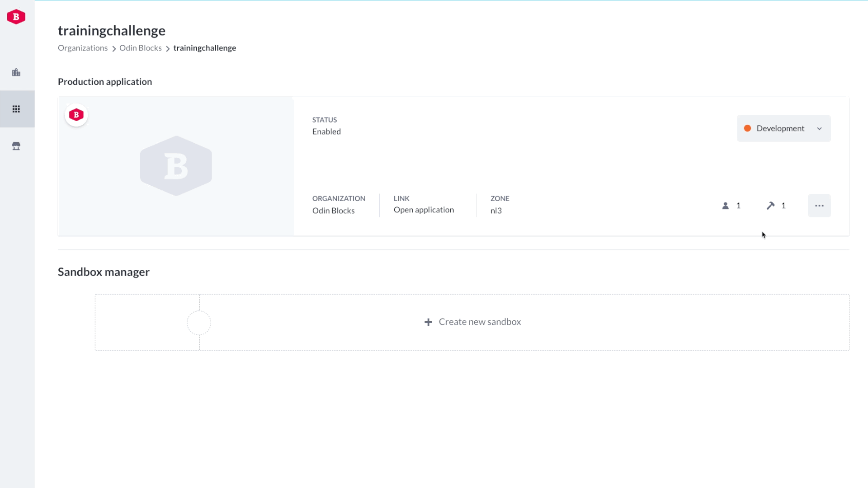
Task: Expand the Development environment dropdown
Action: [783, 128]
